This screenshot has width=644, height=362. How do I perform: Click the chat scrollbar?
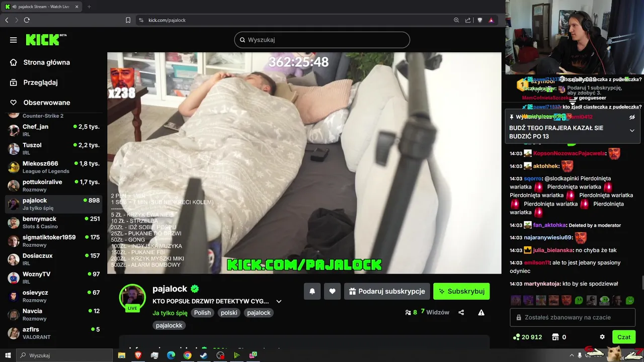[x=642, y=283]
